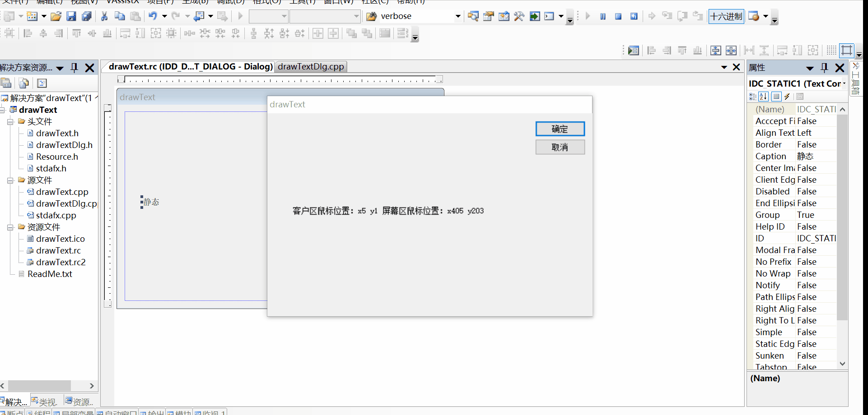This screenshot has width=868, height=415.
Task: Collapse the 头文件 folder in solution tree
Action: [10, 122]
